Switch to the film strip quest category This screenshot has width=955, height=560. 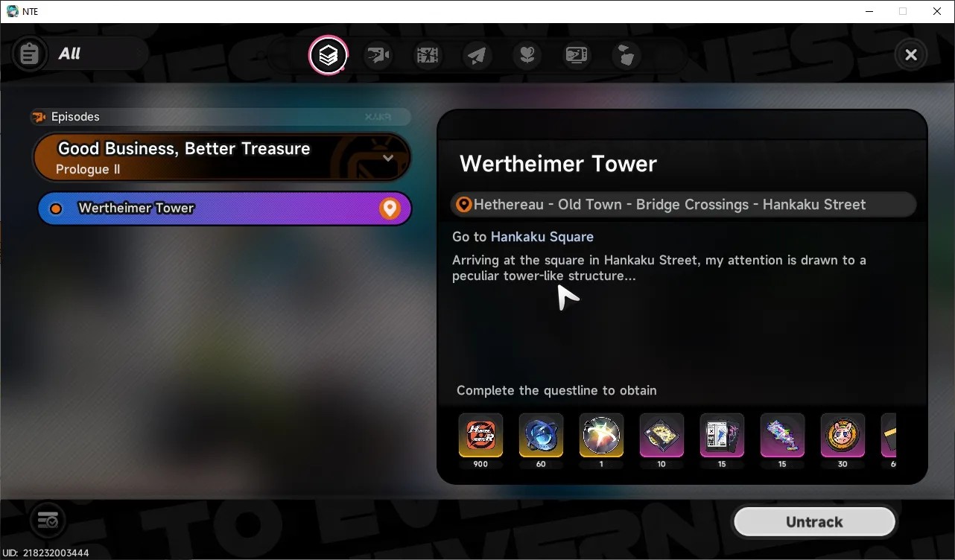[x=428, y=55]
